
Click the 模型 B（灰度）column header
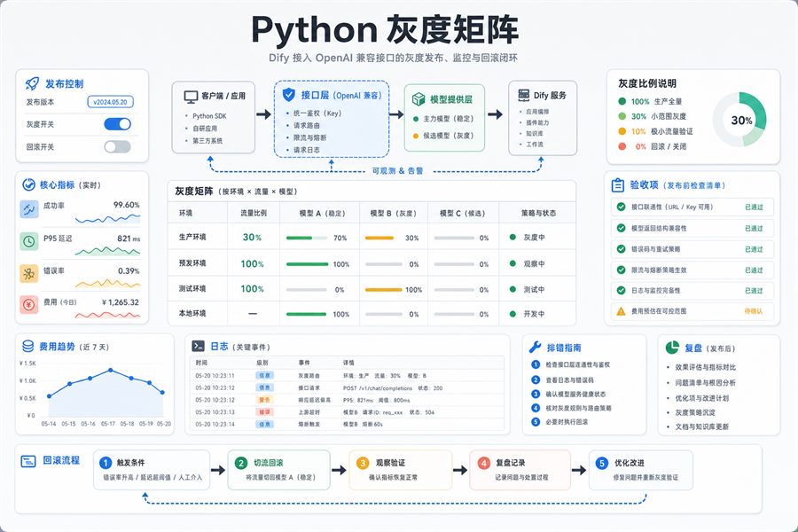coord(394,214)
